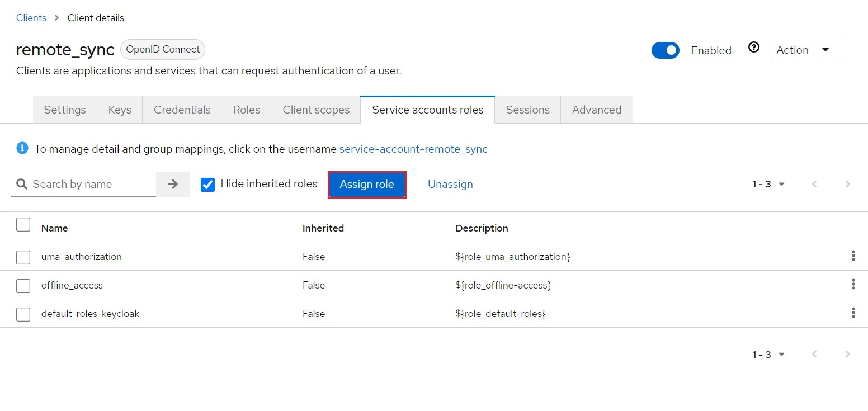The image size is (868, 411).
Task: Go to next page in top pagination
Action: [x=847, y=184]
